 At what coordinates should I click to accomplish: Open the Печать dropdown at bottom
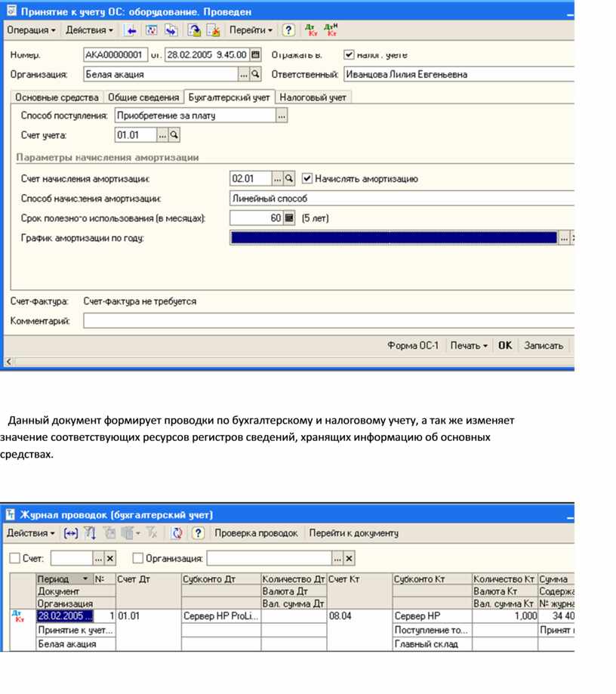(469, 345)
